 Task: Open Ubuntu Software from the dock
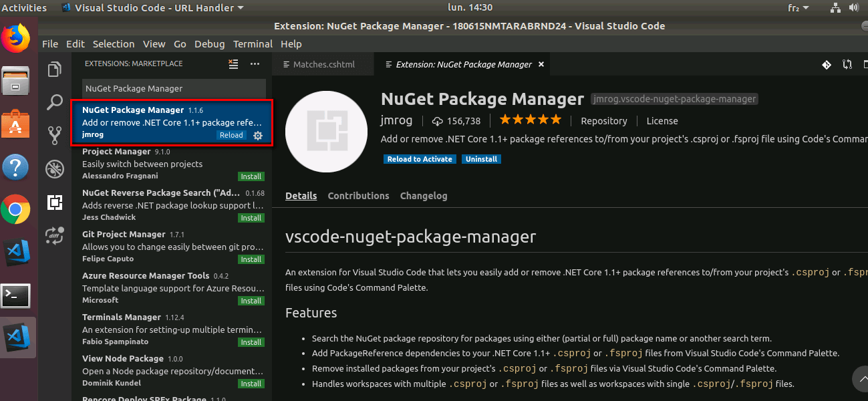(15, 124)
